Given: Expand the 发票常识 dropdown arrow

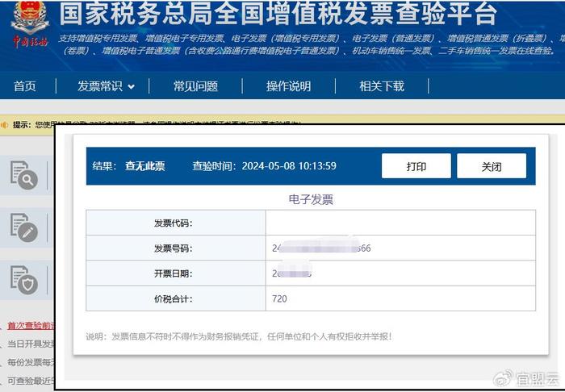Looking at the screenshot, I should [131, 87].
